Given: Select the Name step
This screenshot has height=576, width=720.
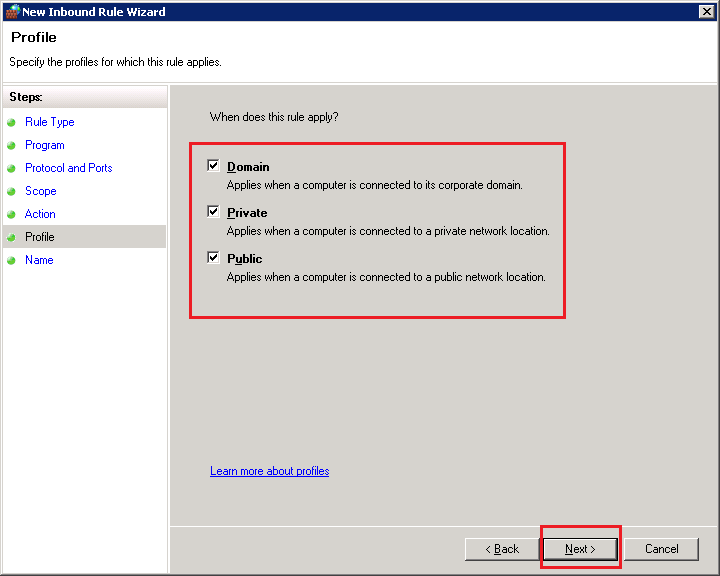Looking at the screenshot, I should point(39,260).
